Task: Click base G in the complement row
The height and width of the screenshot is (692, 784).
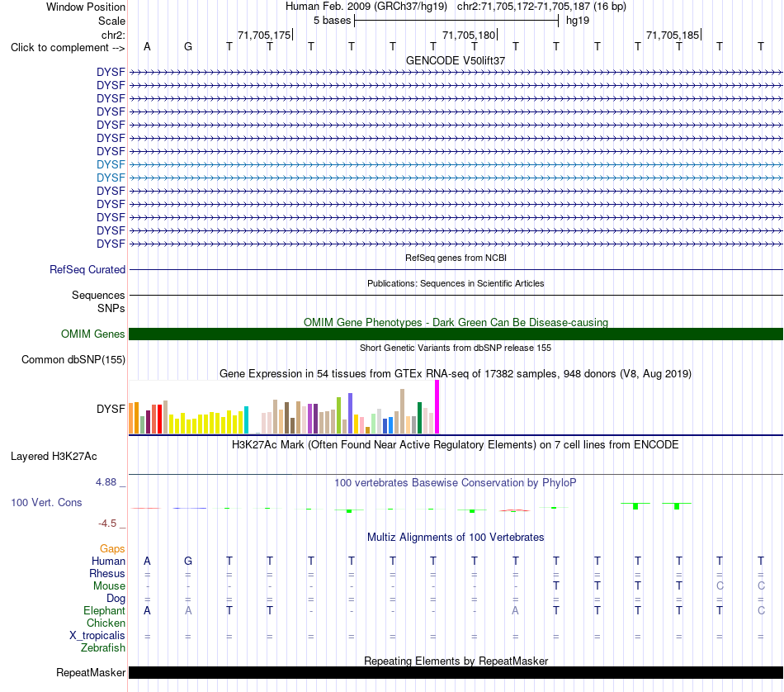Action: 188,46
